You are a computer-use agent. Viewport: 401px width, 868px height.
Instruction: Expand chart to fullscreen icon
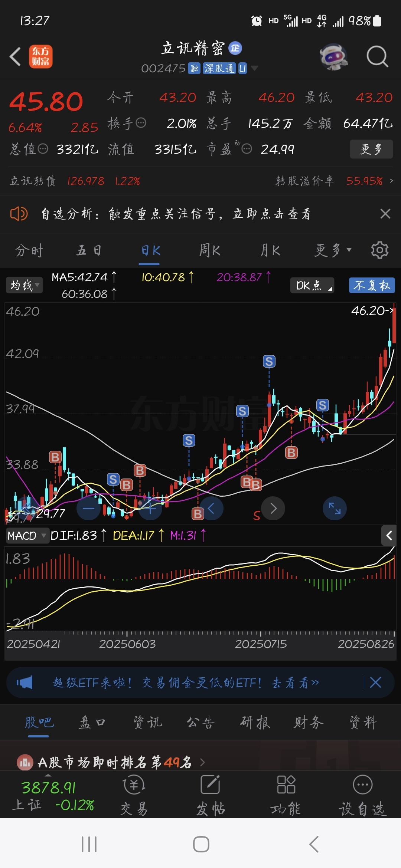335,508
